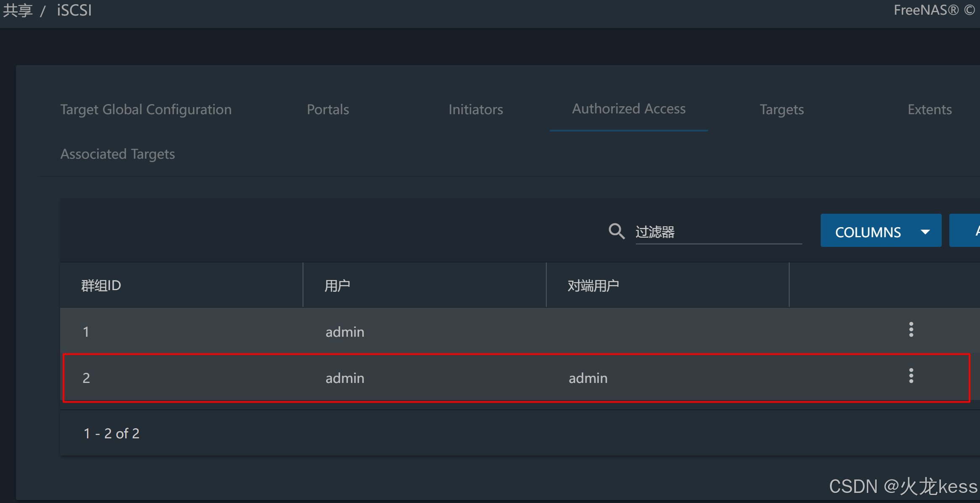Click the admin user in row 1
This screenshot has height=503, width=980.
click(x=345, y=332)
